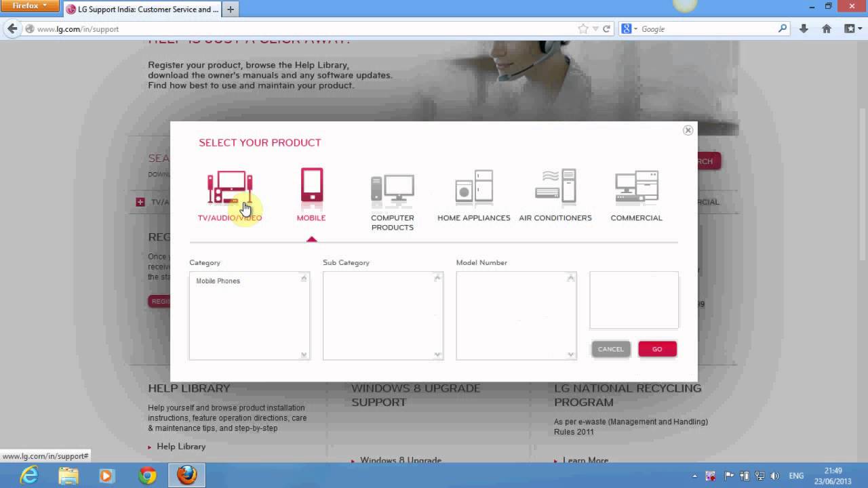The height and width of the screenshot is (488, 868).
Task: Open the Google search engine dropdown
Action: [x=629, y=29]
